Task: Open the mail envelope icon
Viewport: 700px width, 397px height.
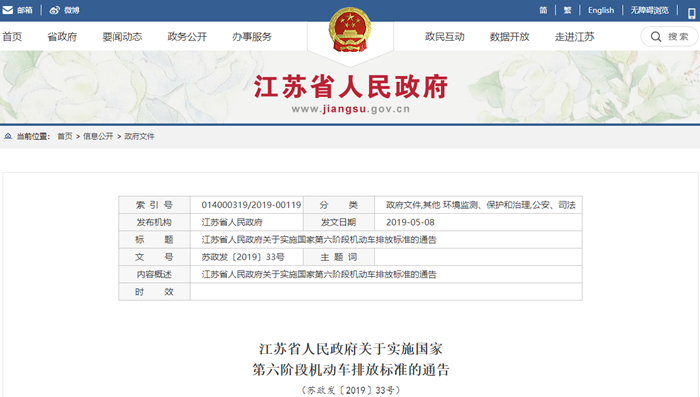Action: coord(8,10)
